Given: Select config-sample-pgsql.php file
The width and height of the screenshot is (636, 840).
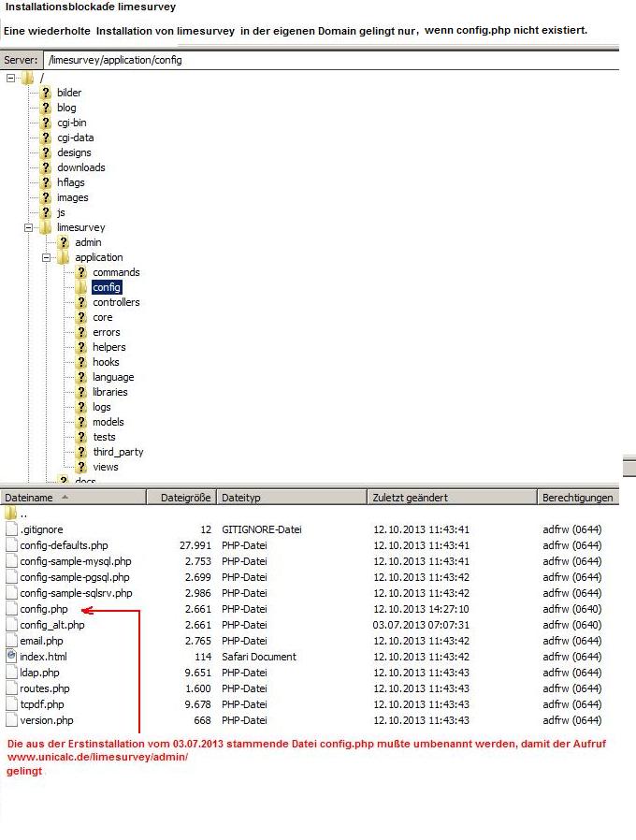Looking at the screenshot, I should [75, 577].
